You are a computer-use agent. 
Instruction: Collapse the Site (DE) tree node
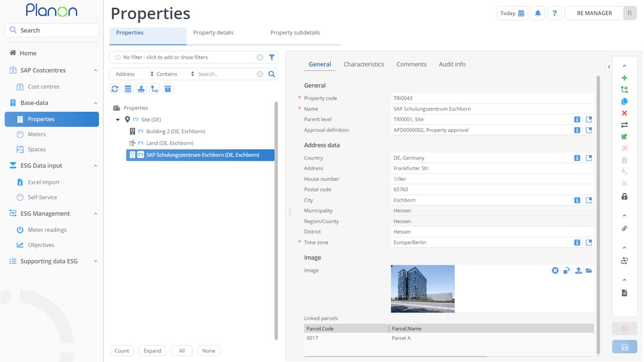(x=118, y=119)
